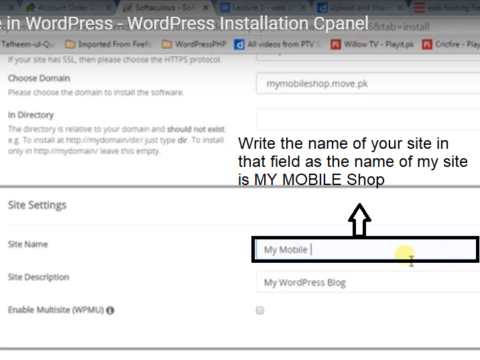Open the Willow TV - Playit.pk bookmark

coord(372,44)
